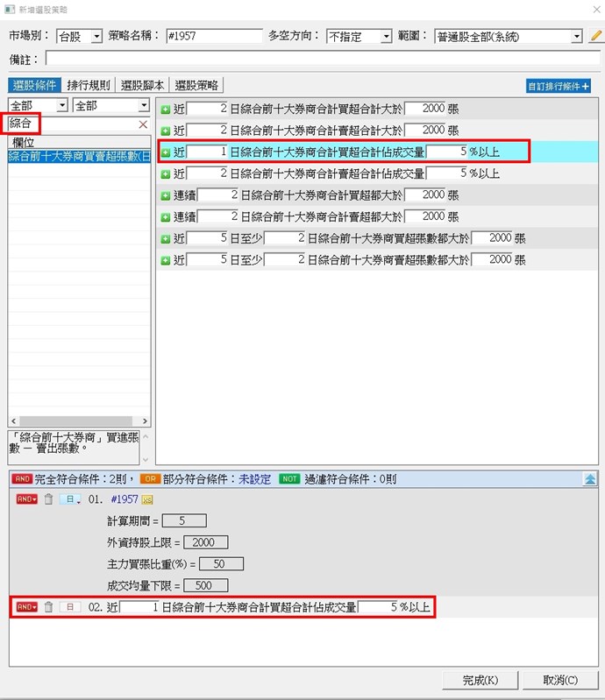
Task: Change the 日 frequency toggle on condition 02
Action: (69, 607)
